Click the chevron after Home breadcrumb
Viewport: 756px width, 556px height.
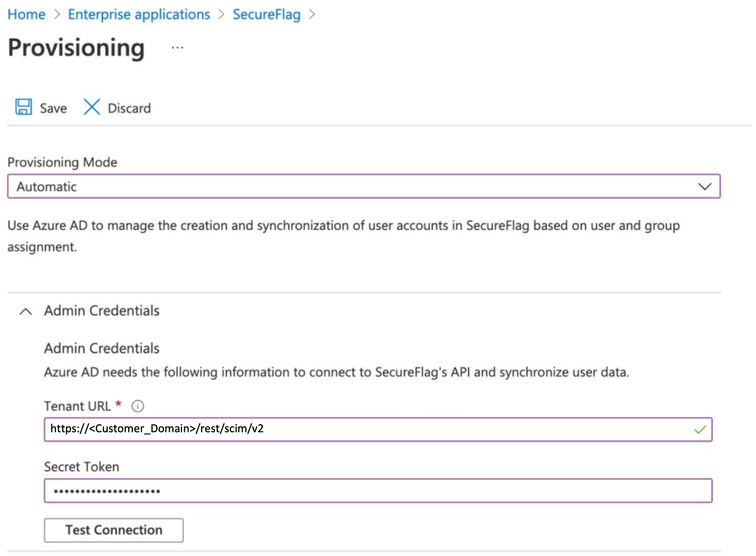[x=57, y=15]
